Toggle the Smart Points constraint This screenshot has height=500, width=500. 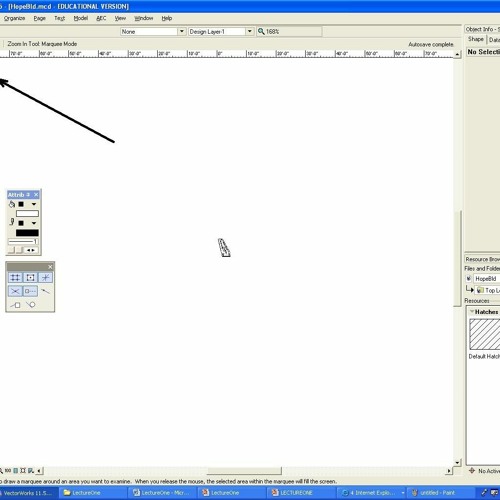point(30,291)
